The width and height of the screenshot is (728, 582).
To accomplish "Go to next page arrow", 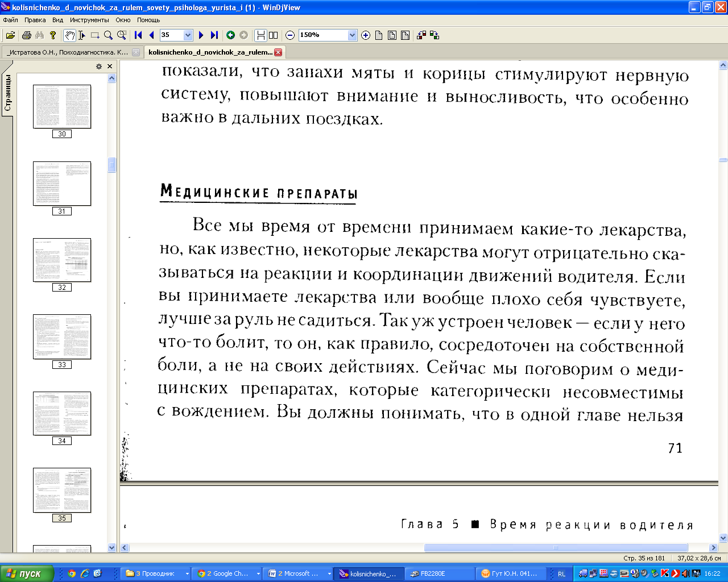I will 201,35.
